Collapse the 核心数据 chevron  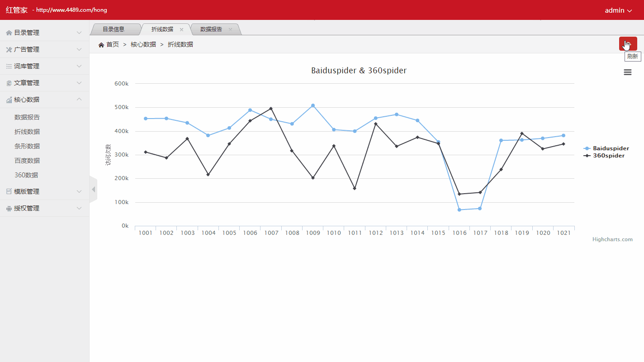79,100
